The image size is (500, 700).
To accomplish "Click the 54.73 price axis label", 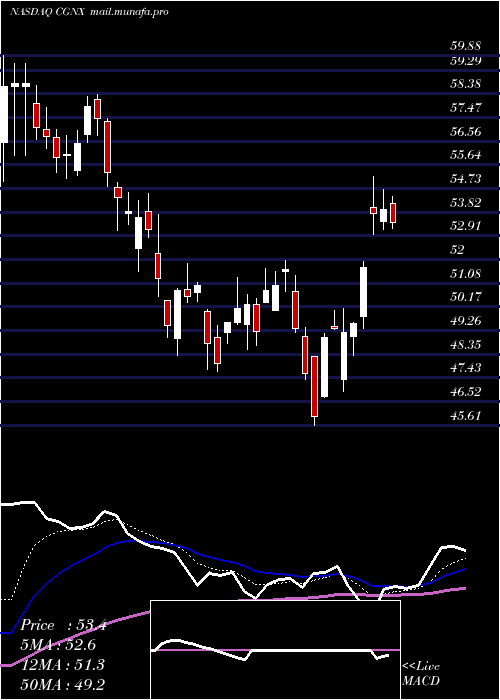I will point(465,179).
